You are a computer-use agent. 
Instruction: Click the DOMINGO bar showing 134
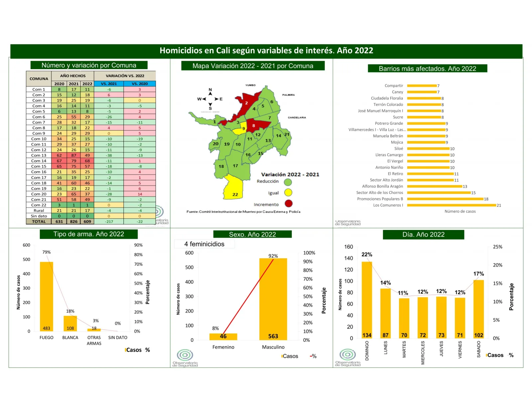(x=367, y=300)
